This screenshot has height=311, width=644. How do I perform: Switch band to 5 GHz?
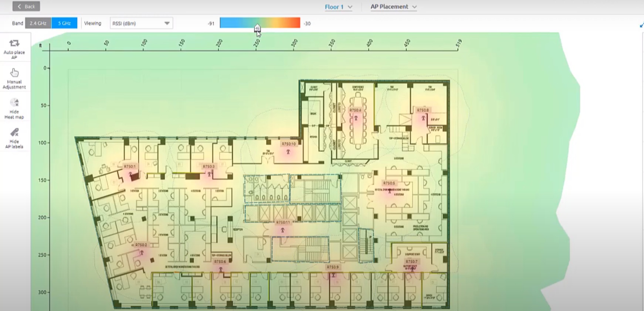point(64,23)
